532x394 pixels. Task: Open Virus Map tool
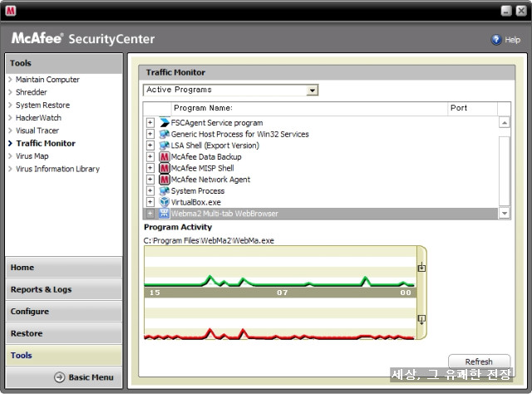click(x=32, y=156)
